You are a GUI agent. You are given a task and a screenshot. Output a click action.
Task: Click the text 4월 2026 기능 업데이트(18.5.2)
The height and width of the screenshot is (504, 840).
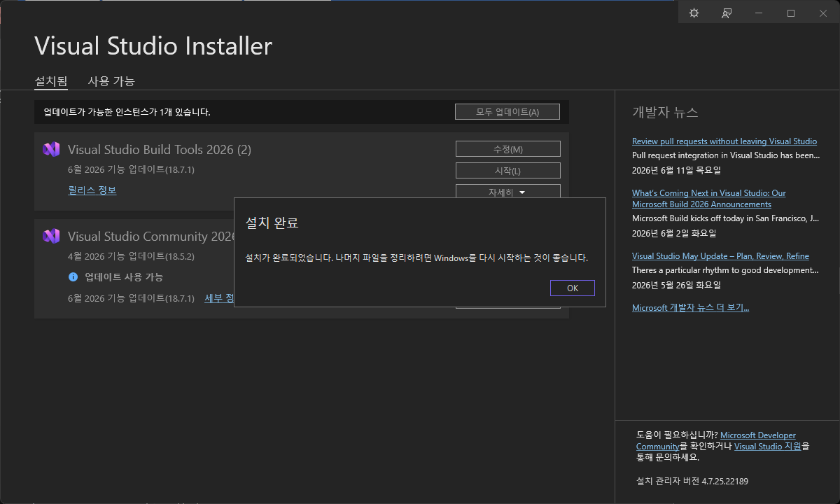click(131, 256)
